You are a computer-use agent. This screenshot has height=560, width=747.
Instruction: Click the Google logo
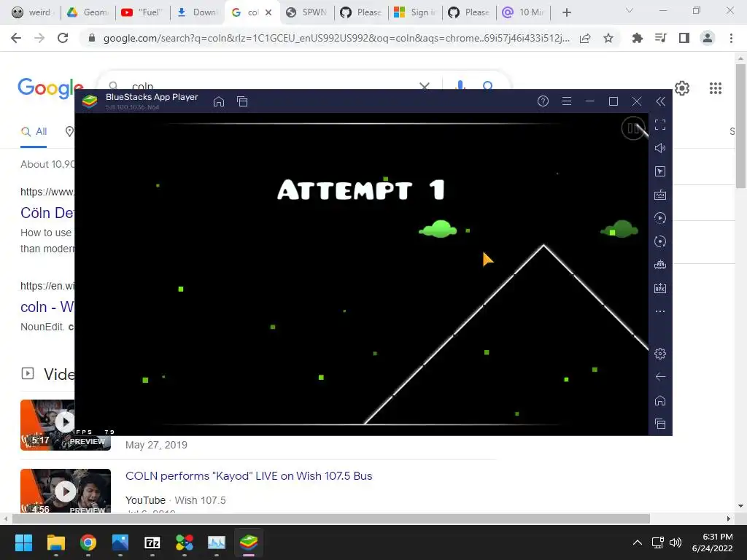[50, 88]
